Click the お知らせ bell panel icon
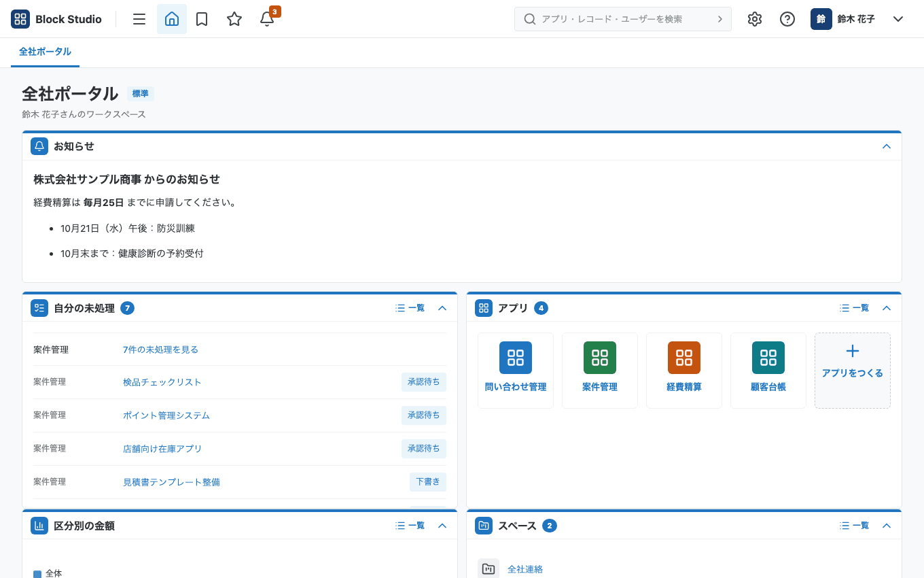The width and height of the screenshot is (924, 578). click(x=39, y=146)
